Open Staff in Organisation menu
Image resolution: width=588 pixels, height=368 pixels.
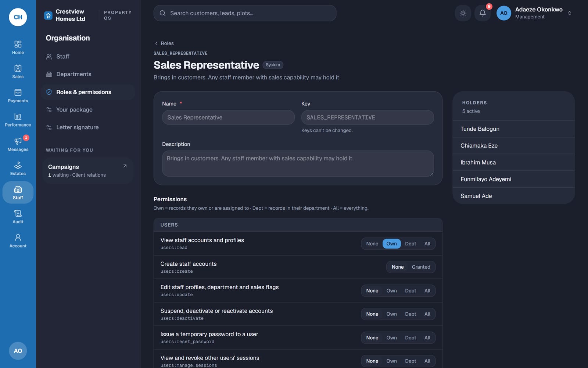point(88,57)
